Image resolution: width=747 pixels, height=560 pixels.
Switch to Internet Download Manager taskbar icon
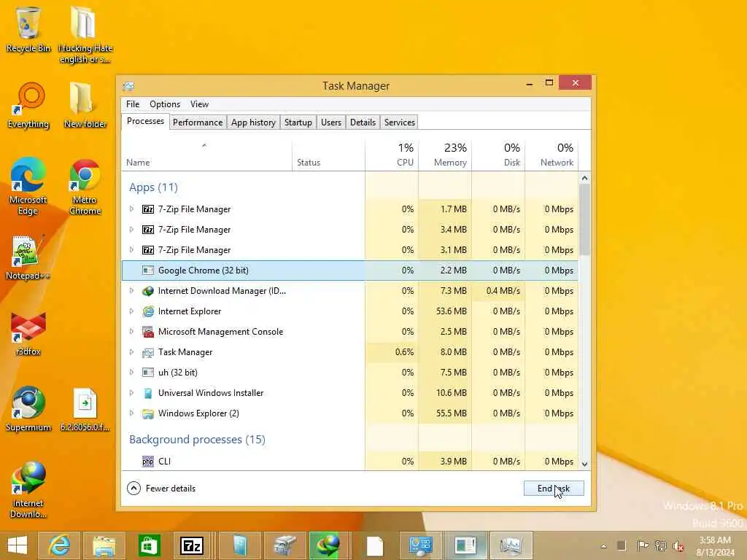329,545
